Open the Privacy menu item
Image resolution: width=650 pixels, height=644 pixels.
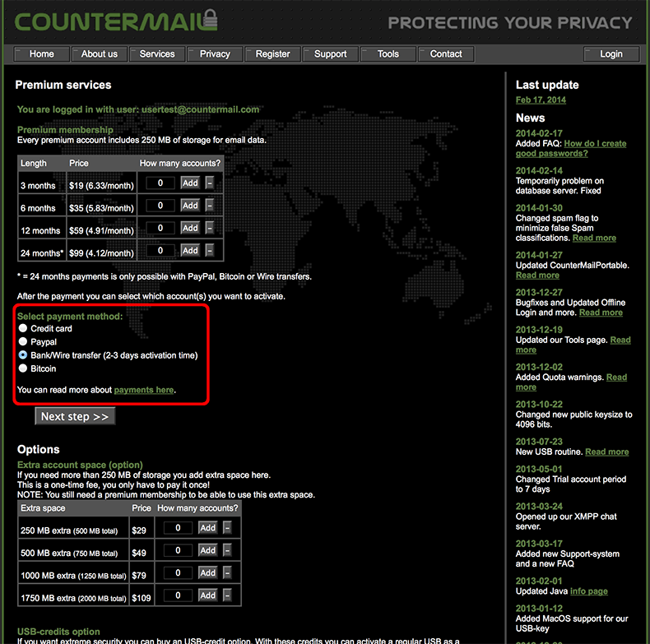coord(215,54)
